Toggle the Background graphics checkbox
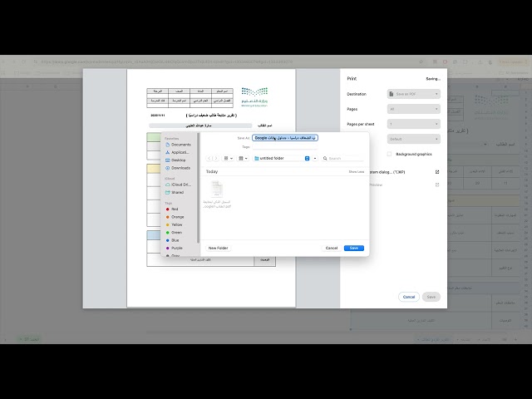 389,154
